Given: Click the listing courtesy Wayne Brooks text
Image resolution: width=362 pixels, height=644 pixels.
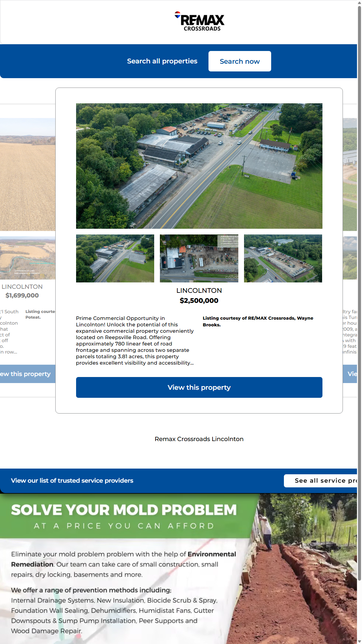Looking at the screenshot, I should [x=258, y=321].
